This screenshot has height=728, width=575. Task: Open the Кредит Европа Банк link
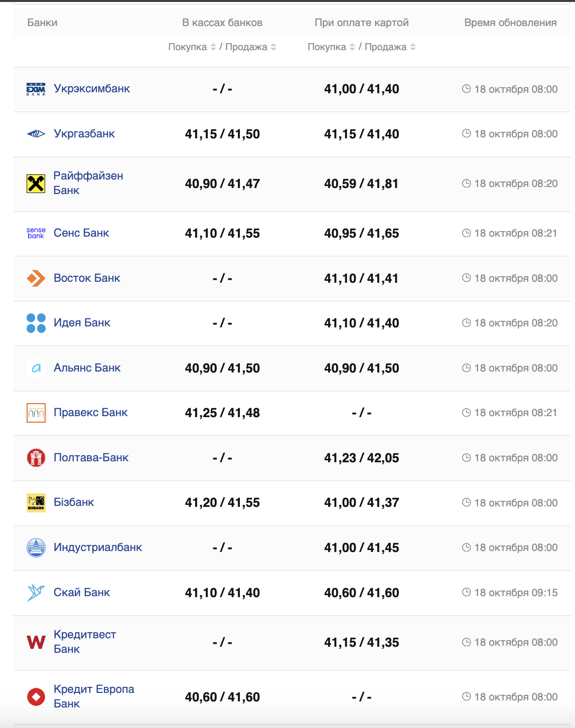[x=93, y=696]
